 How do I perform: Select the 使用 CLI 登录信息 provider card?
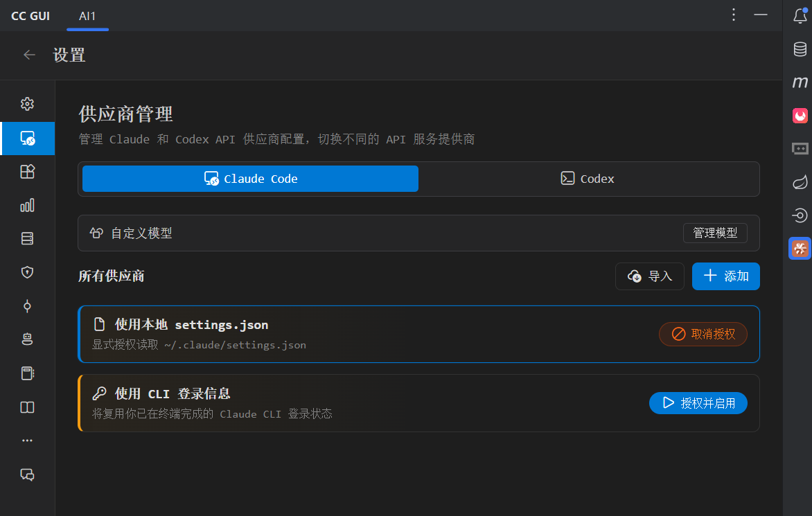pos(419,403)
